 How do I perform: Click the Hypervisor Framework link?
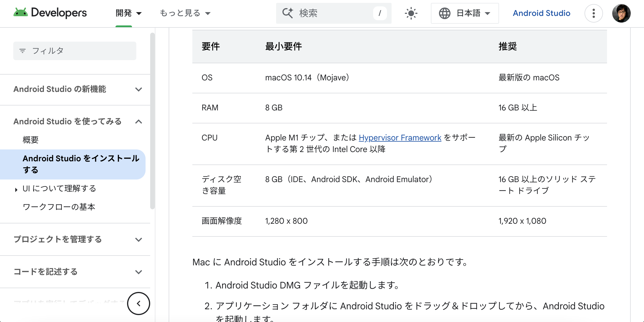point(400,138)
